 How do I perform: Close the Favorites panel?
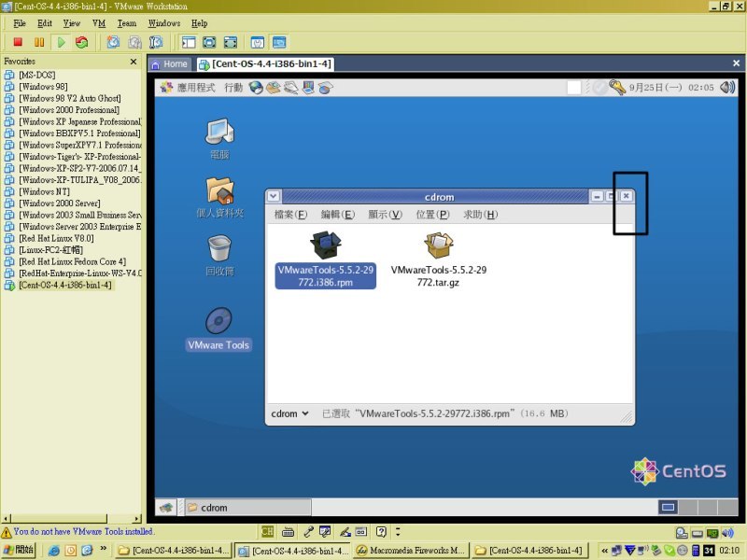(134, 62)
